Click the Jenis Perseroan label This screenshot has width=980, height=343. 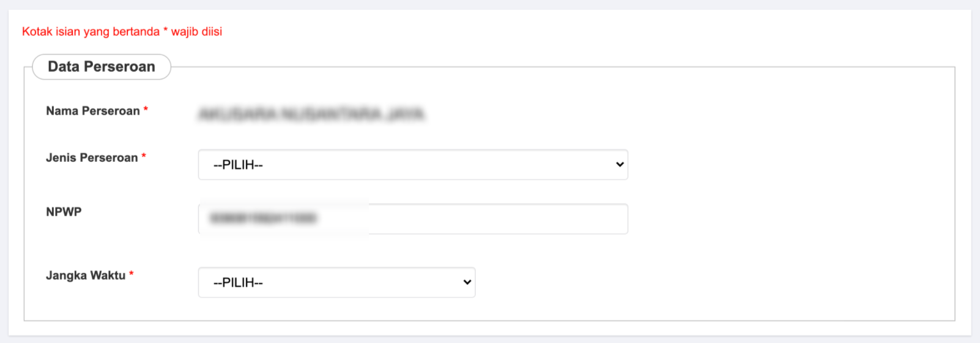tap(92, 157)
